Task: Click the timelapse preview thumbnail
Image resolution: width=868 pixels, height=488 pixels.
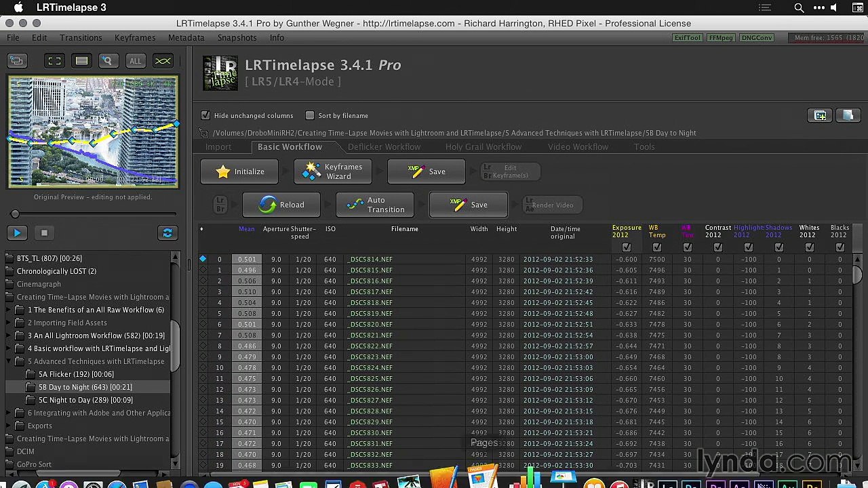Action: point(93,131)
